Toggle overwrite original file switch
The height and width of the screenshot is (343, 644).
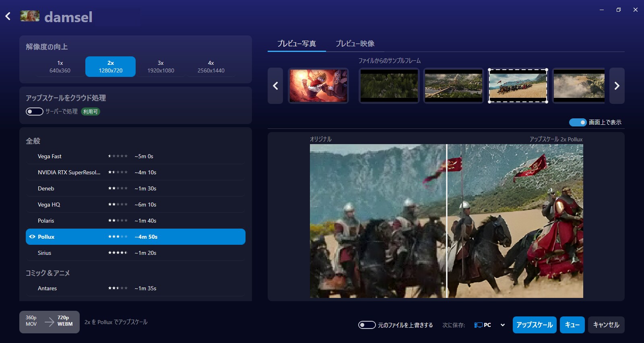tap(367, 325)
